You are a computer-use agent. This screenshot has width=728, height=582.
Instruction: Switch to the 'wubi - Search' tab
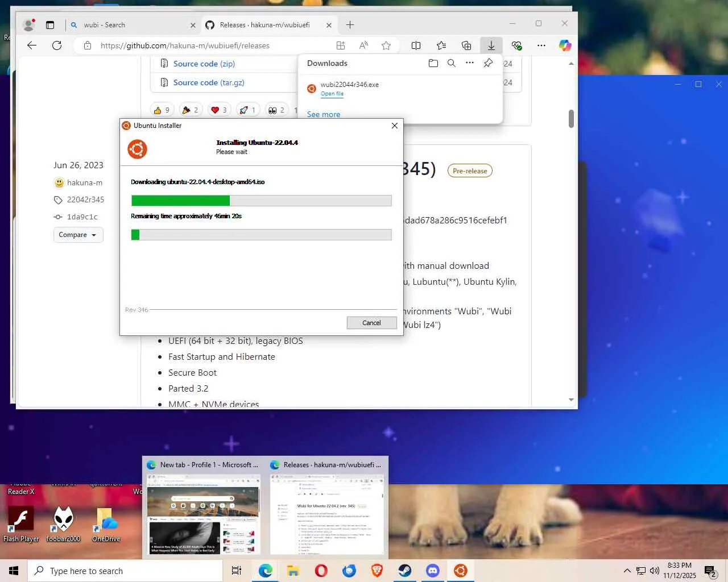pyautogui.click(x=133, y=25)
